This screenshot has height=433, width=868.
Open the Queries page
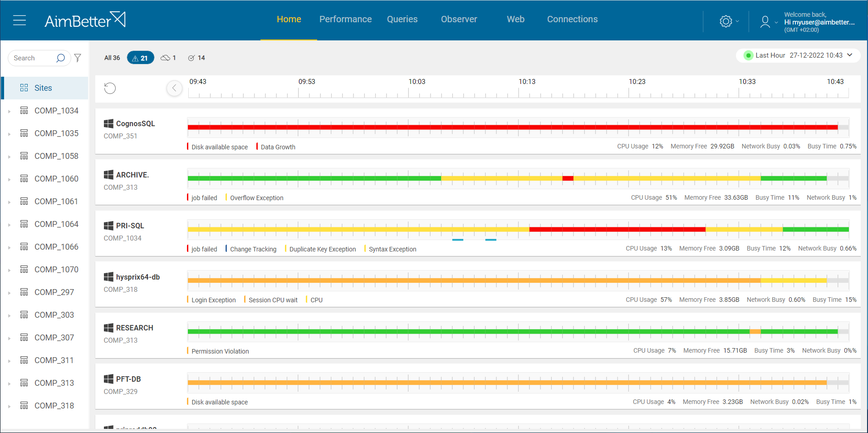click(x=402, y=19)
